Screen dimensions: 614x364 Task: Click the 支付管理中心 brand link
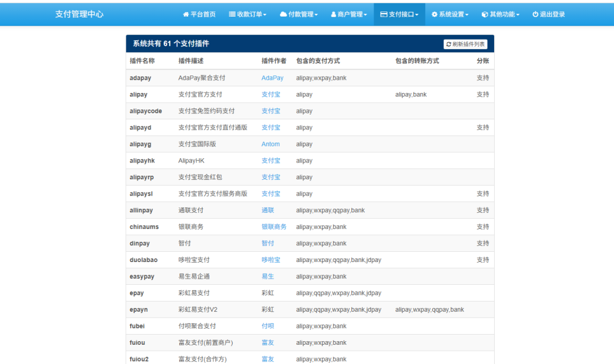(79, 14)
